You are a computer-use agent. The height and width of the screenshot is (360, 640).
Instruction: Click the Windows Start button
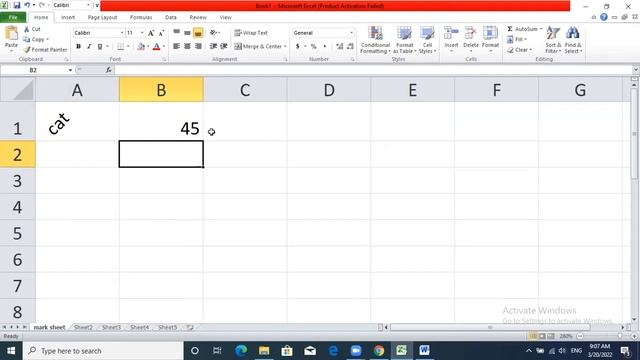[x=11, y=351]
